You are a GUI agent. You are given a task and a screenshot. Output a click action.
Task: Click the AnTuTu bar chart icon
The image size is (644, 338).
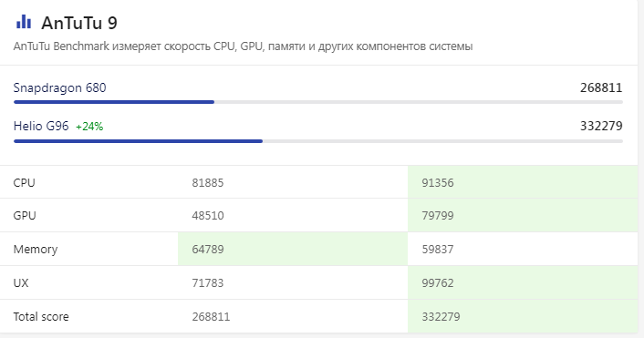(x=24, y=22)
